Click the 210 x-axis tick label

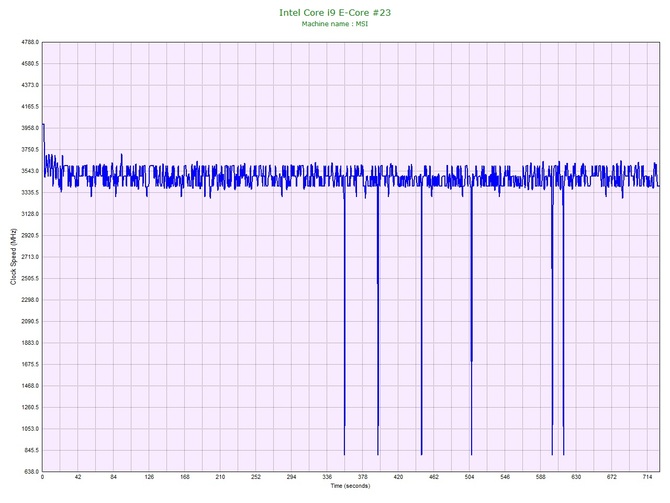pos(220,477)
